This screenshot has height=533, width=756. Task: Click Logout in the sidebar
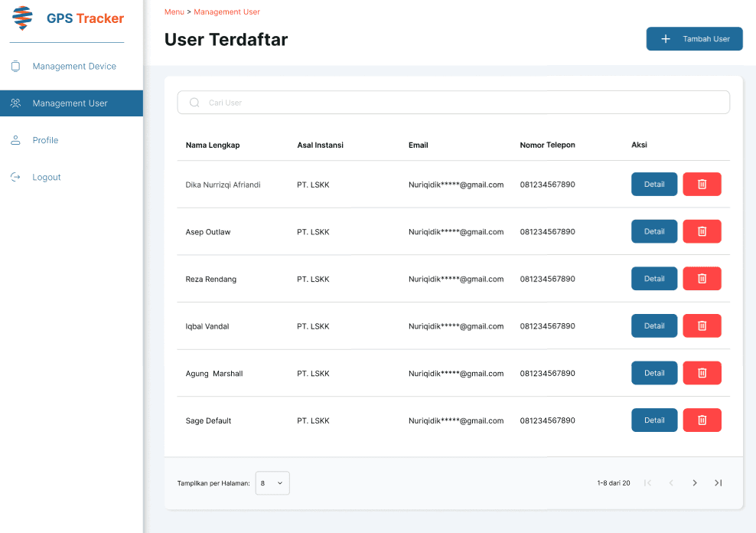coord(46,177)
